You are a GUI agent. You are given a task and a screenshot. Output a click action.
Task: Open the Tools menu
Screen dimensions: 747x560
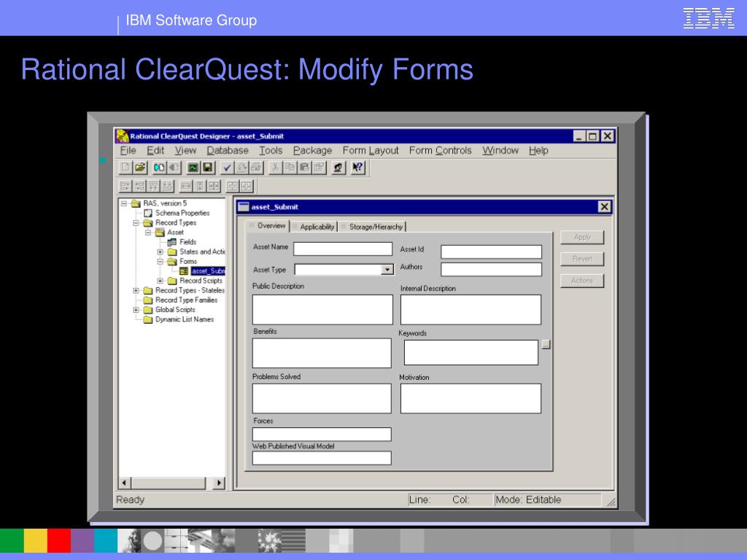(271, 150)
